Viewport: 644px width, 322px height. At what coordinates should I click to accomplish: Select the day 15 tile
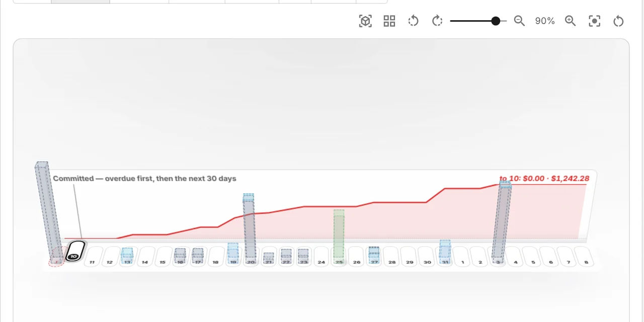[163, 257]
